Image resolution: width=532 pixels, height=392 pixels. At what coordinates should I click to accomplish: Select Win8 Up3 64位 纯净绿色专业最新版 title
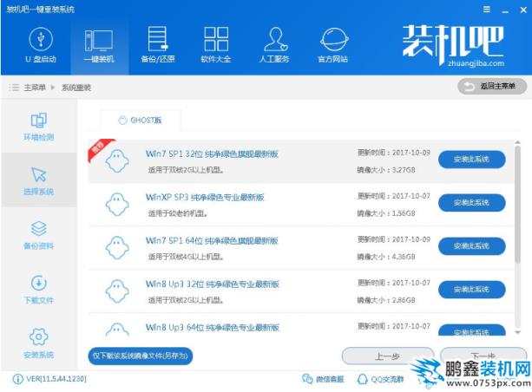[213, 328]
